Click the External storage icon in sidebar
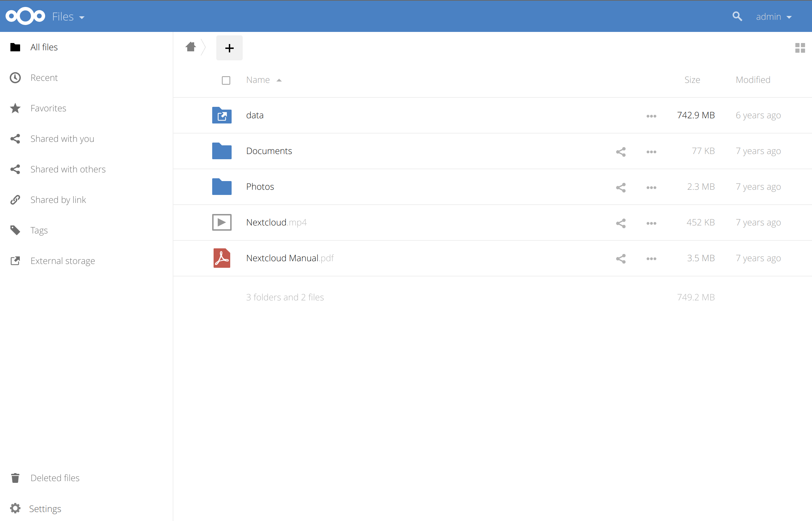The width and height of the screenshot is (812, 521). click(15, 261)
